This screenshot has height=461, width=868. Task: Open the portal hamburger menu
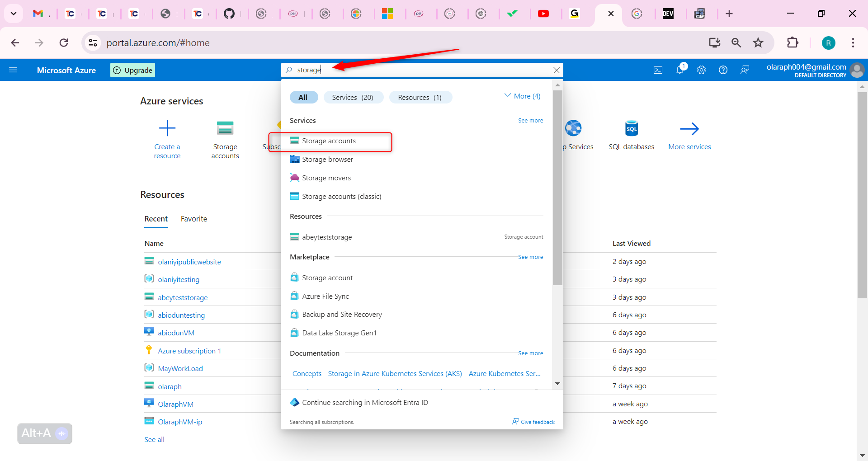tap(14, 70)
